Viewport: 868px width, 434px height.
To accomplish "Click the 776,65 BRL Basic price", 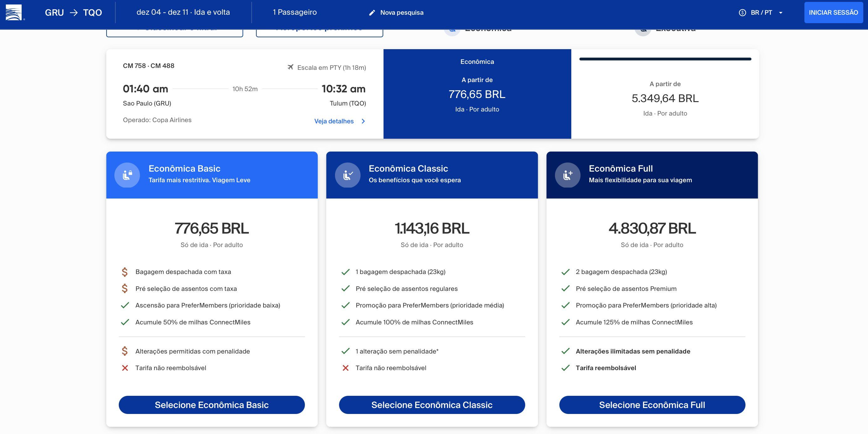I will [x=212, y=229].
